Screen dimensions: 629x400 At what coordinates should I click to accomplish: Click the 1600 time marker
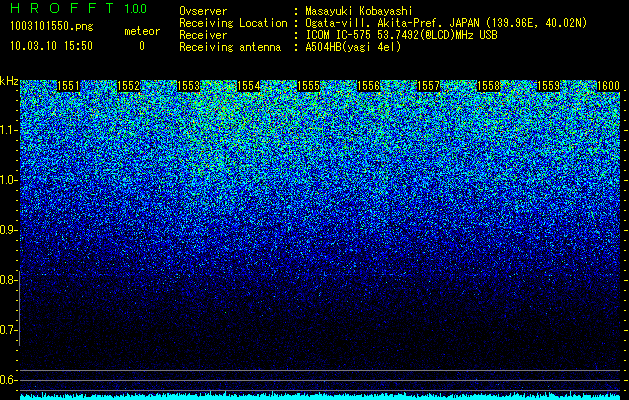point(609,86)
